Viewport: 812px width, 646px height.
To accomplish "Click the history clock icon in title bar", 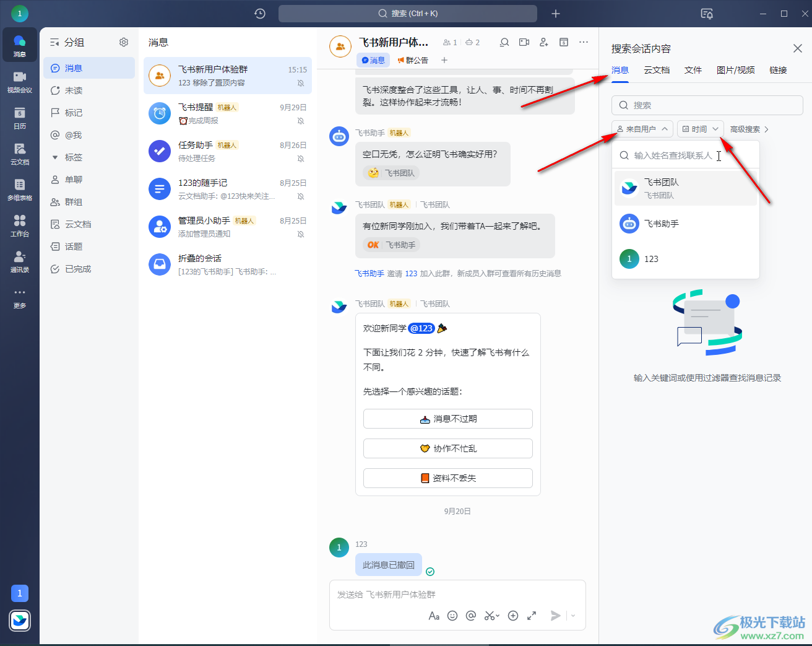I will pos(260,14).
